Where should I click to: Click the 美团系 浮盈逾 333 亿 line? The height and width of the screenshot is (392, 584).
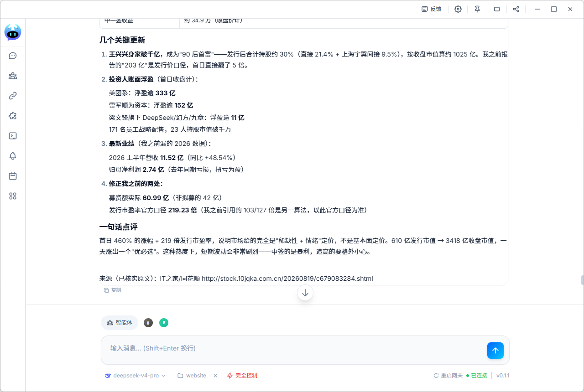tap(142, 93)
